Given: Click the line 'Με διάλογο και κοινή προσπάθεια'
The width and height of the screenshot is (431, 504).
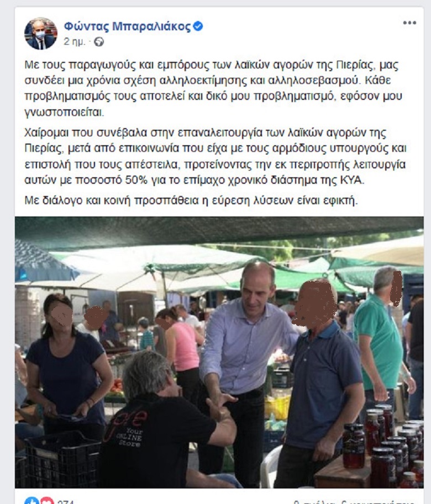Looking at the screenshot, I should click(191, 200).
